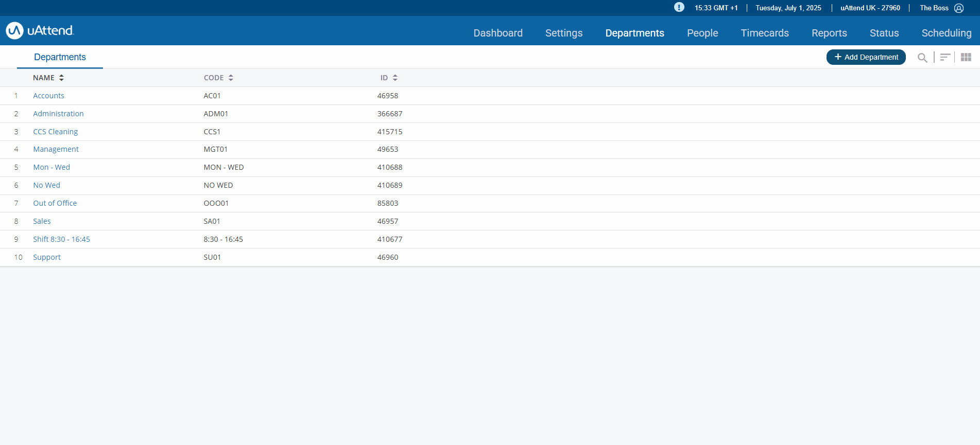Viewport: 980px width, 445px height.
Task: Click ID 410688
Action: (x=390, y=167)
